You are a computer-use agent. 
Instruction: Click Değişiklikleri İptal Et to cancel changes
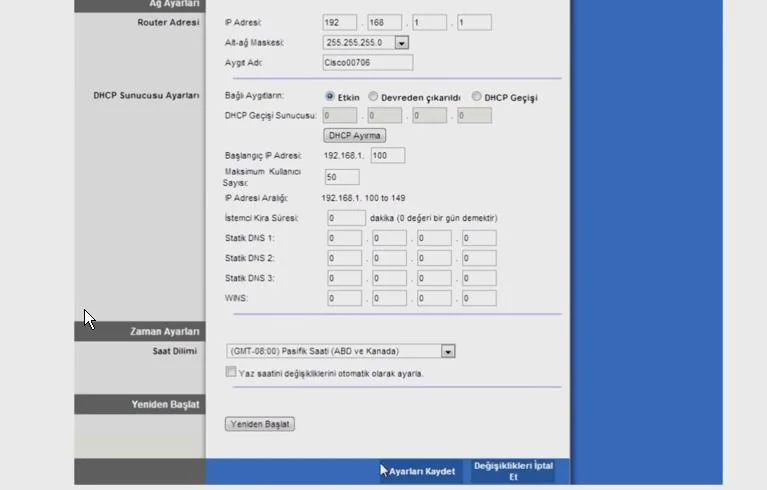tap(513, 471)
